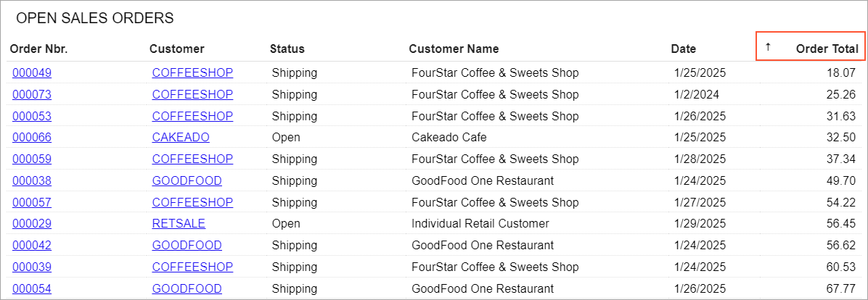Open sales order 000053
Image resolution: width=868 pixels, height=300 pixels.
(x=32, y=116)
